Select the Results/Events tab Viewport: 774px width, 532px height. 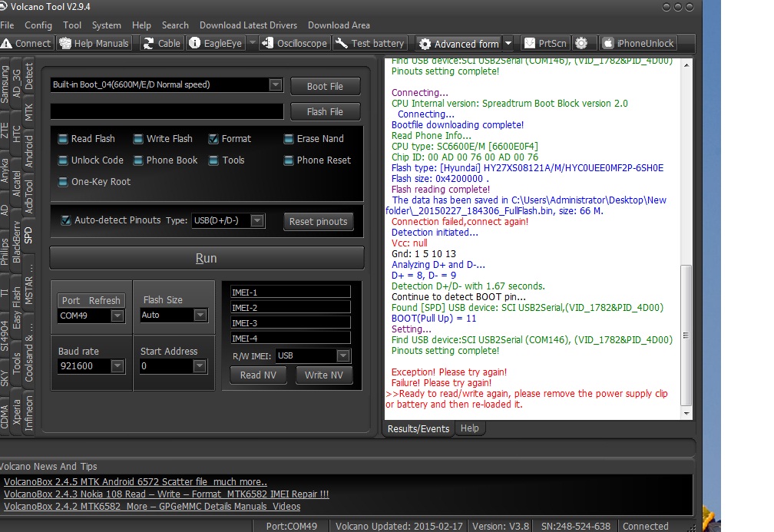tap(418, 429)
